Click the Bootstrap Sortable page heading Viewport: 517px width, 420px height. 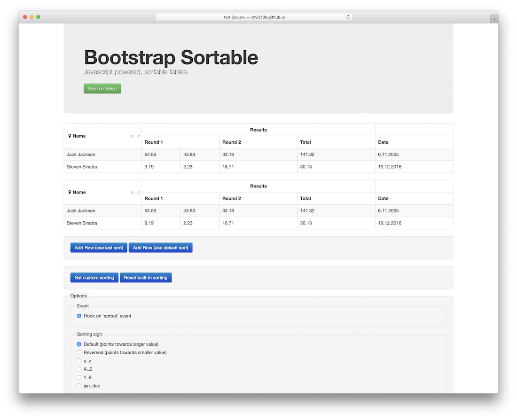tap(171, 57)
